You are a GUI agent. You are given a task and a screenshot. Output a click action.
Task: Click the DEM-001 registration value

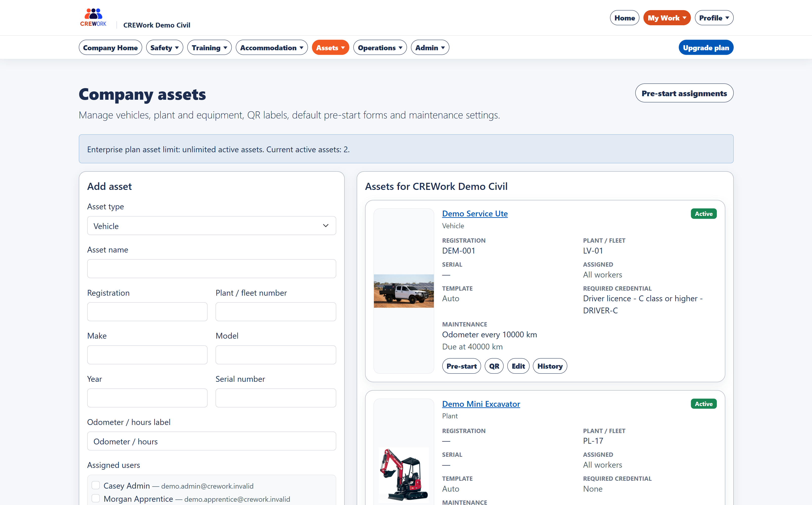click(459, 251)
